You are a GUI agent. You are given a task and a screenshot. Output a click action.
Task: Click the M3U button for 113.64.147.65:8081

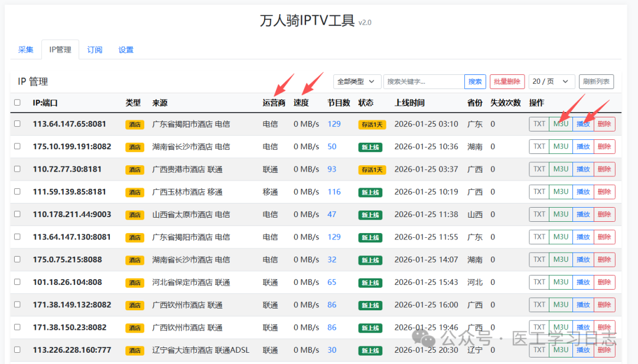point(561,124)
